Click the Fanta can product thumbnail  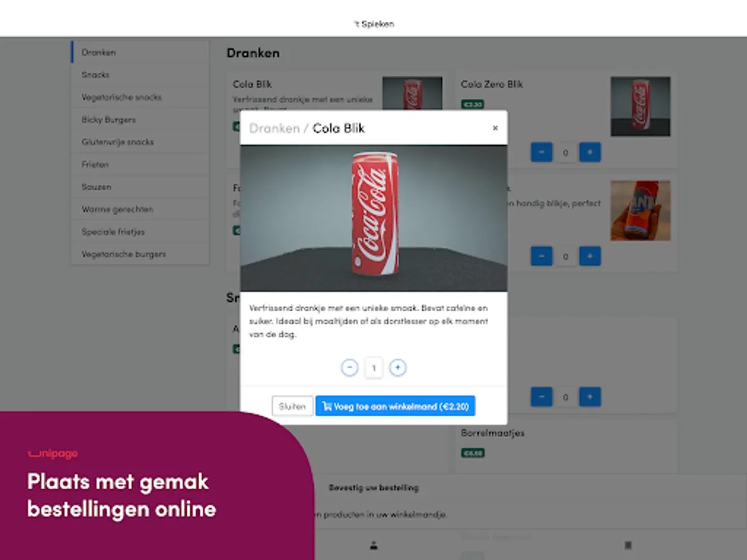641,211
